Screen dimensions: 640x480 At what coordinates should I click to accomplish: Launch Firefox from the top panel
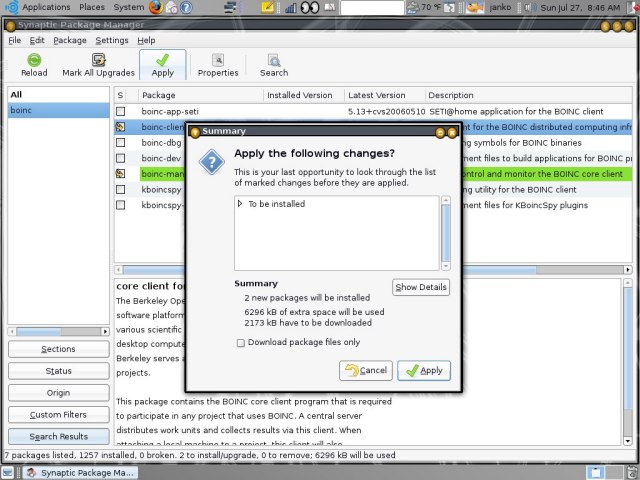(x=156, y=7)
